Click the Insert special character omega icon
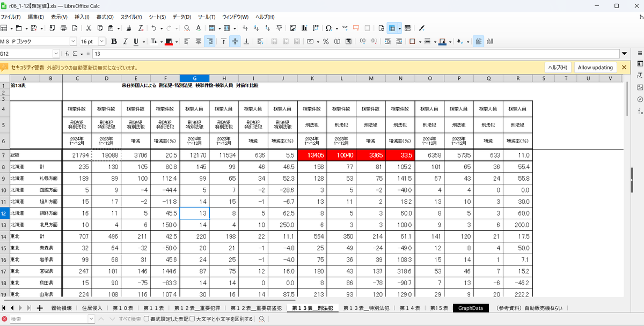644x326 pixels. [x=328, y=28]
